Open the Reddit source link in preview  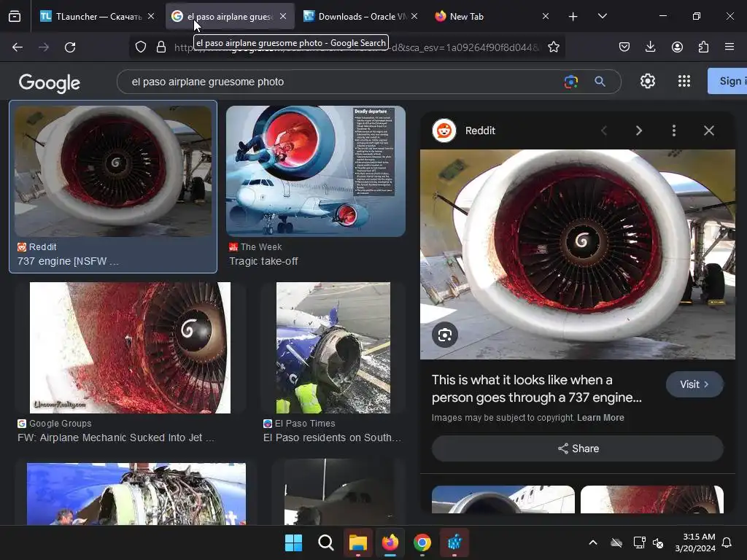[x=463, y=131]
